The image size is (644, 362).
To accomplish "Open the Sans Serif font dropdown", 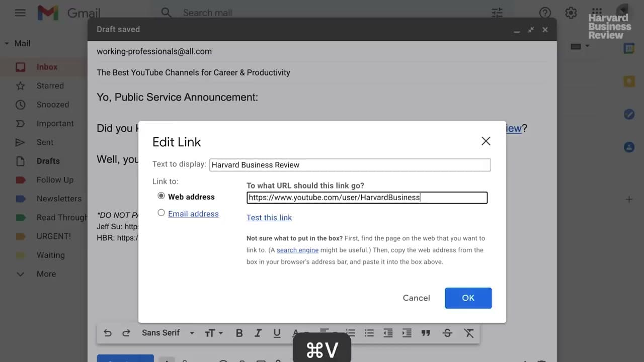I will [168, 333].
